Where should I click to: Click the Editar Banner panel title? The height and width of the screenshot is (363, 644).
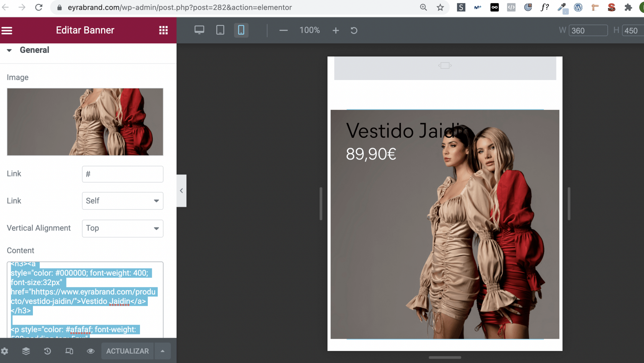pos(85,30)
